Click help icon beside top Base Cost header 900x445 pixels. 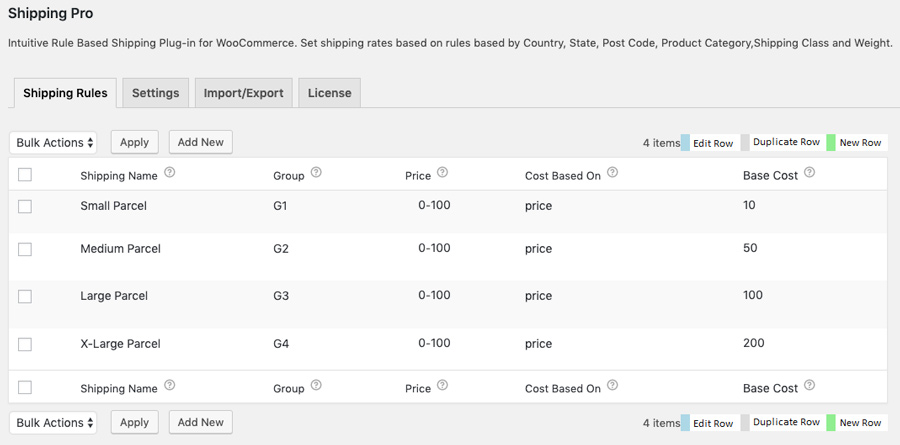click(809, 172)
